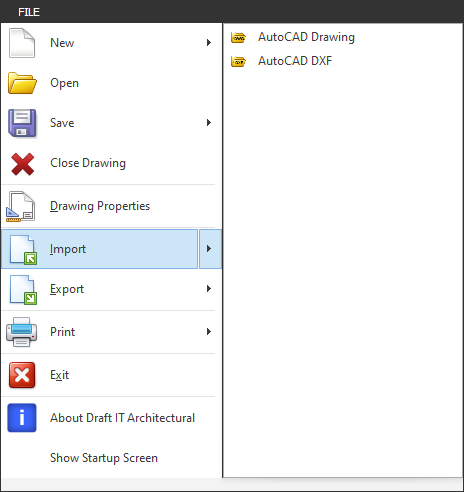Image resolution: width=464 pixels, height=492 pixels.
Task: Expand the Save submenu arrow
Action: point(209,123)
